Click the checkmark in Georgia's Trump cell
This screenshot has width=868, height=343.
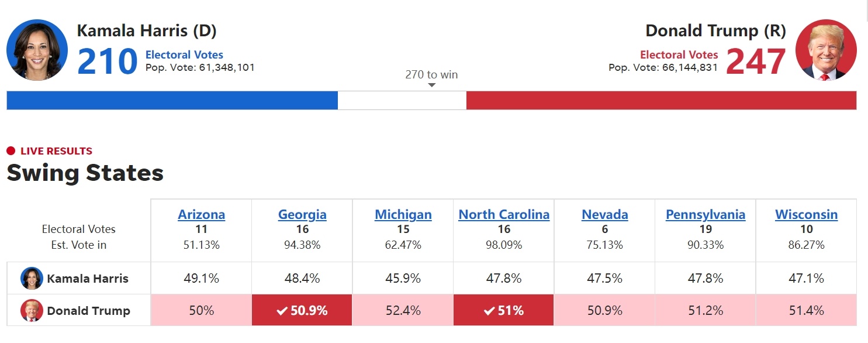point(282,311)
